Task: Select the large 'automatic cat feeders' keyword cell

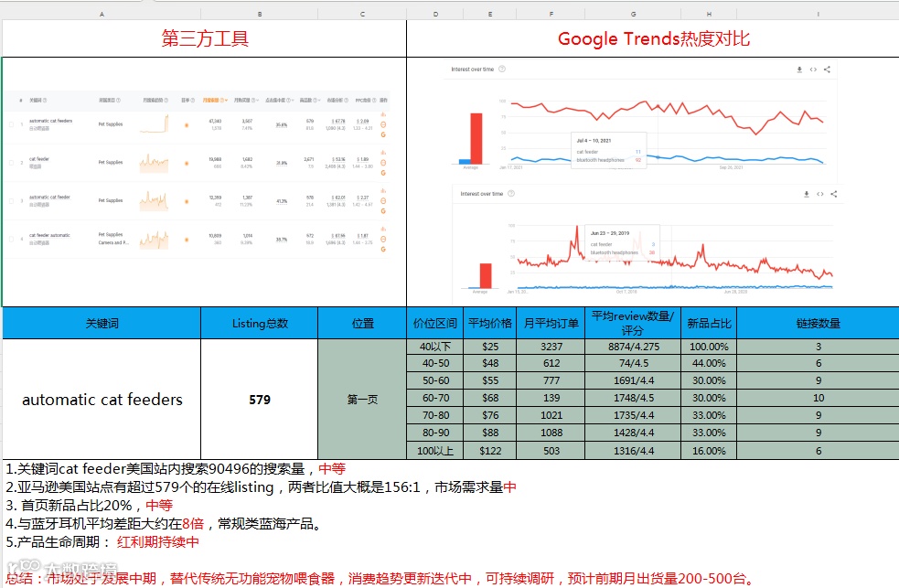Action: click(x=102, y=400)
